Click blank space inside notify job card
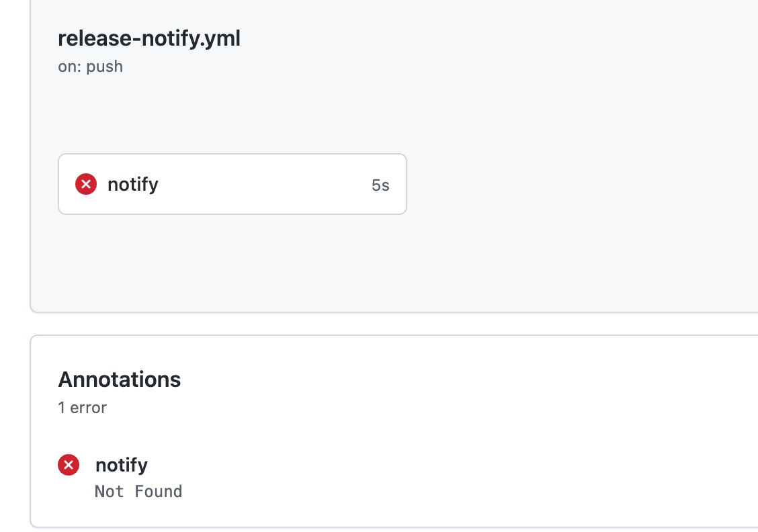758x532 pixels. (269, 184)
